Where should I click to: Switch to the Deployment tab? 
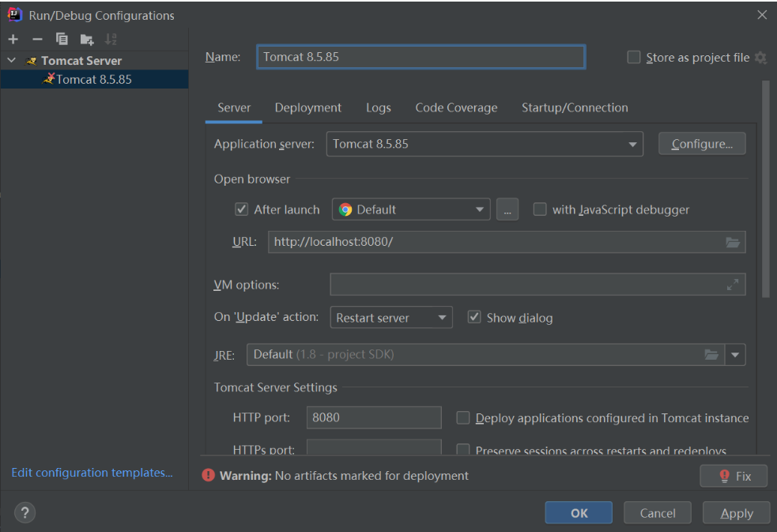tap(307, 108)
